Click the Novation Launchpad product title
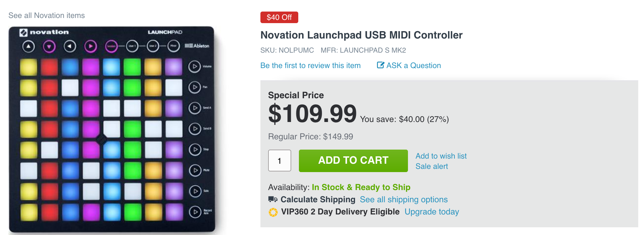The image size is (644, 235). click(361, 35)
